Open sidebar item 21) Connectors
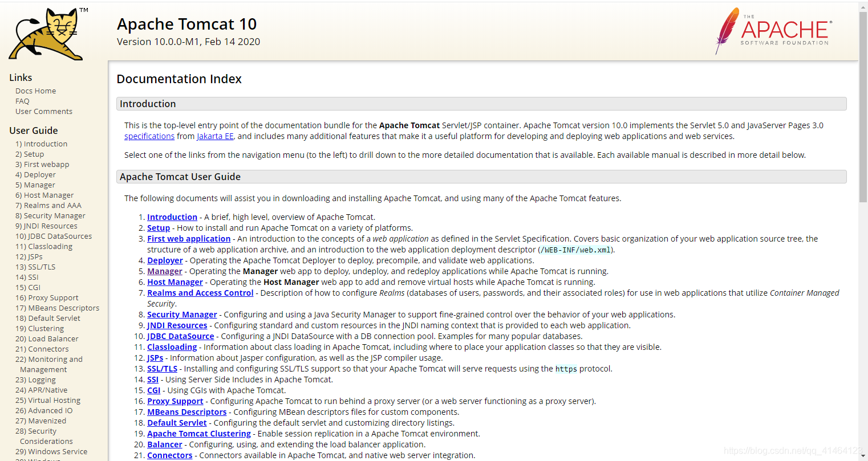Screen dimensions: 868x461 [42, 349]
